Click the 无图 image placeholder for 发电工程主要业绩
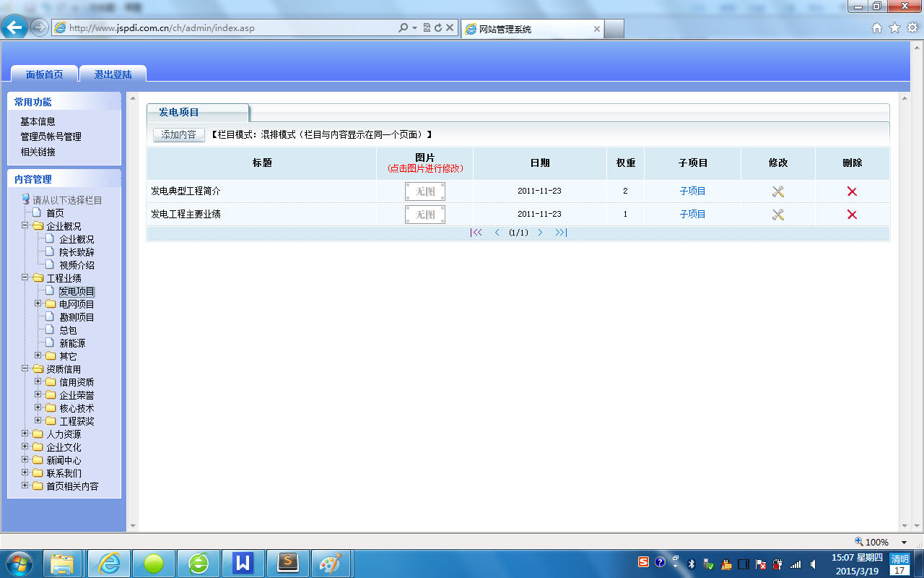924x578 pixels. tap(425, 215)
